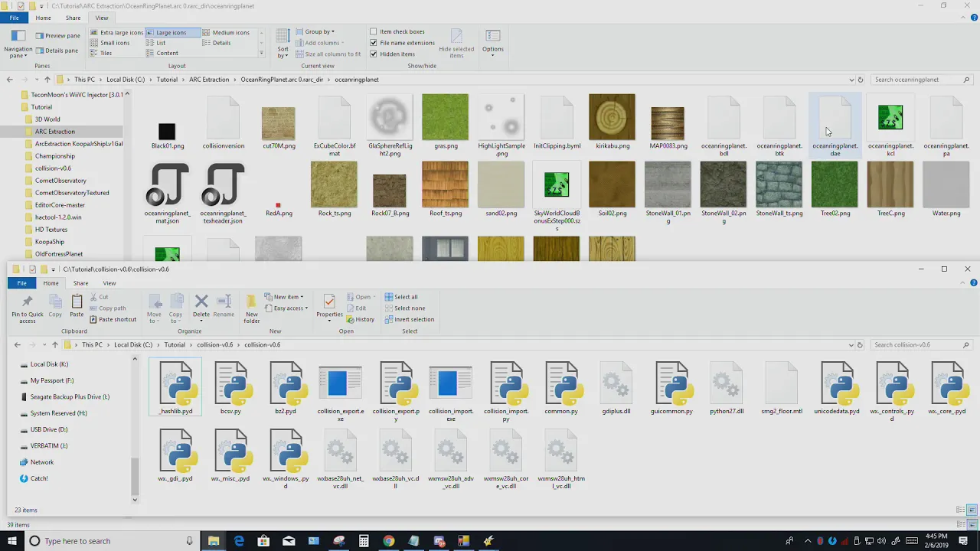The height and width of the screenshot is (551, 980).
Task: Toggle the Preview pane button
Action: coord(57,36)
